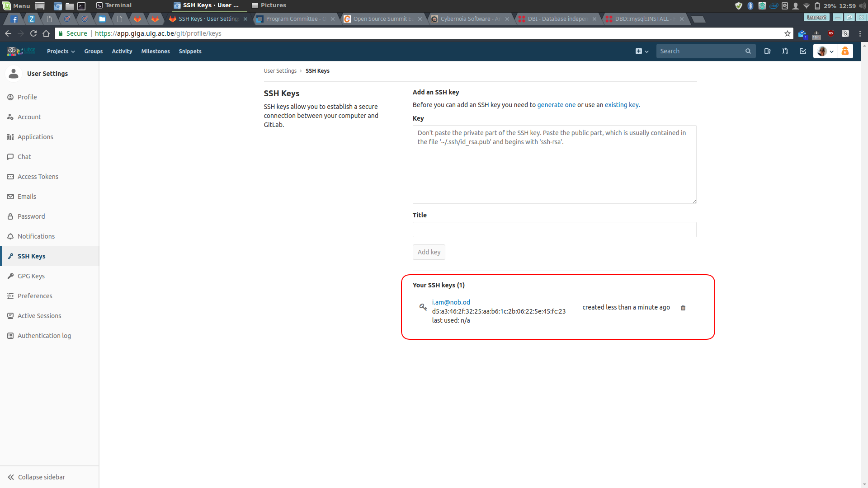Screen dimensions: 868x488
Task: Open Groups in the navbar
Action: click(x=93, y=52)
